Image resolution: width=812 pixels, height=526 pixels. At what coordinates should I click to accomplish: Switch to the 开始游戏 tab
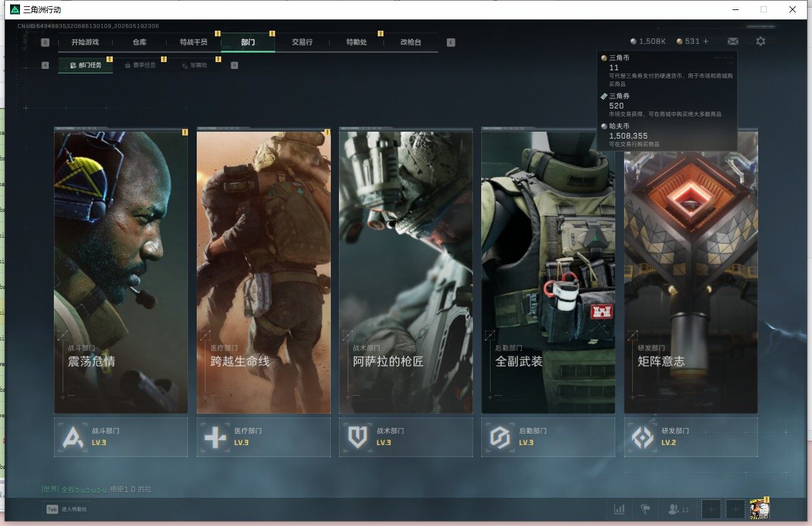click(x=85, y=42)
